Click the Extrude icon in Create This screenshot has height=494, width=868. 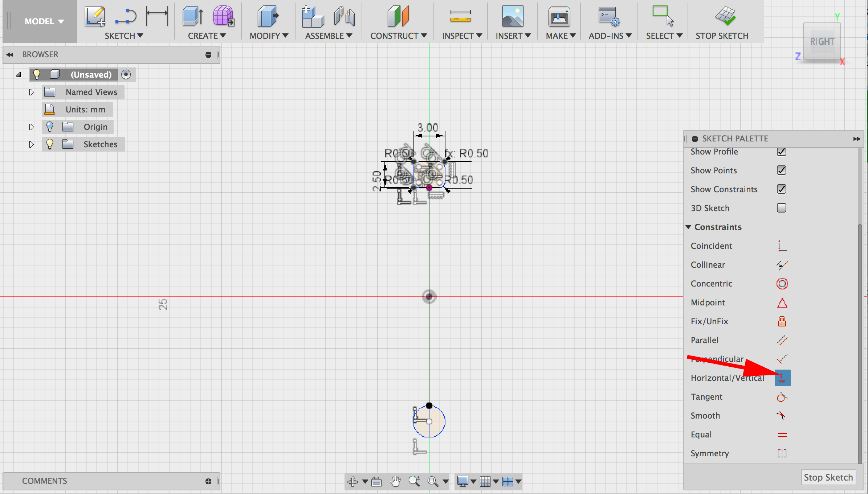click(x=193, y=16)
